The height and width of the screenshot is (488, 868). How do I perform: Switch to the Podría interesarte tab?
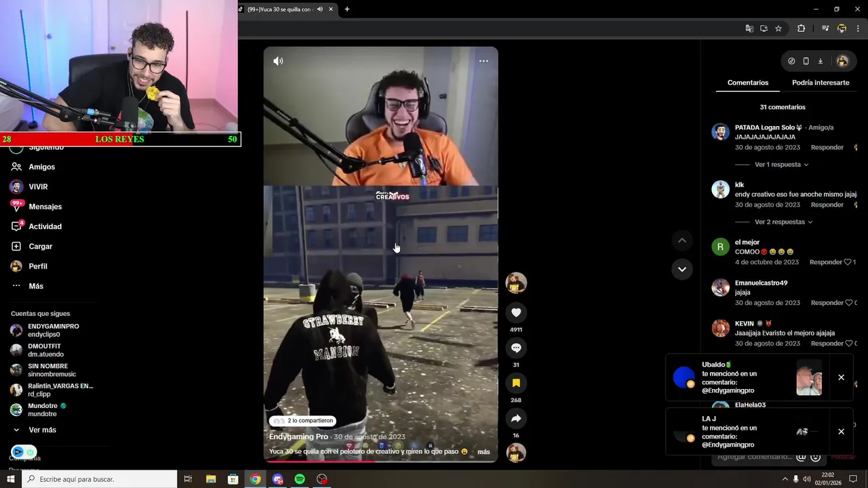(x=821, y=83)
